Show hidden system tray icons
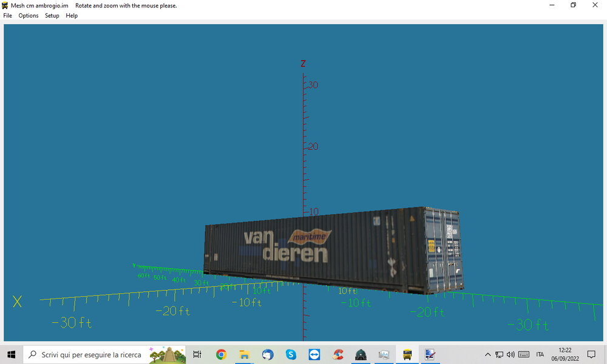Screen dimensions: 607x364 [488, 354]
